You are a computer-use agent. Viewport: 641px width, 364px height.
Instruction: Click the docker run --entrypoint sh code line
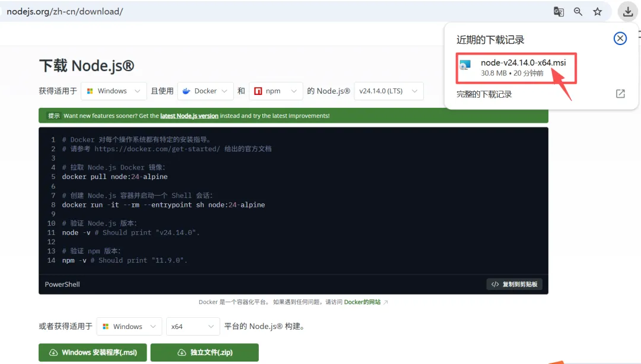(164, 205)
